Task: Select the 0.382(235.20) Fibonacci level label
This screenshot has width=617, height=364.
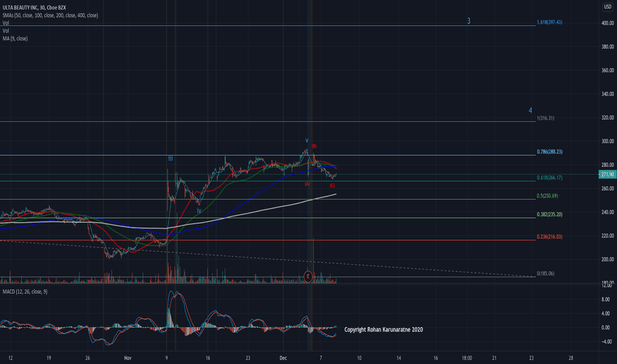Action: [549, 214]
